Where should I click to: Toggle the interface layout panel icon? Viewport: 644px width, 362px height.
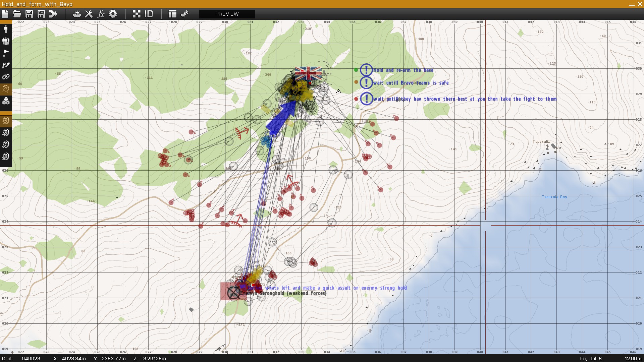pos(172,14)
